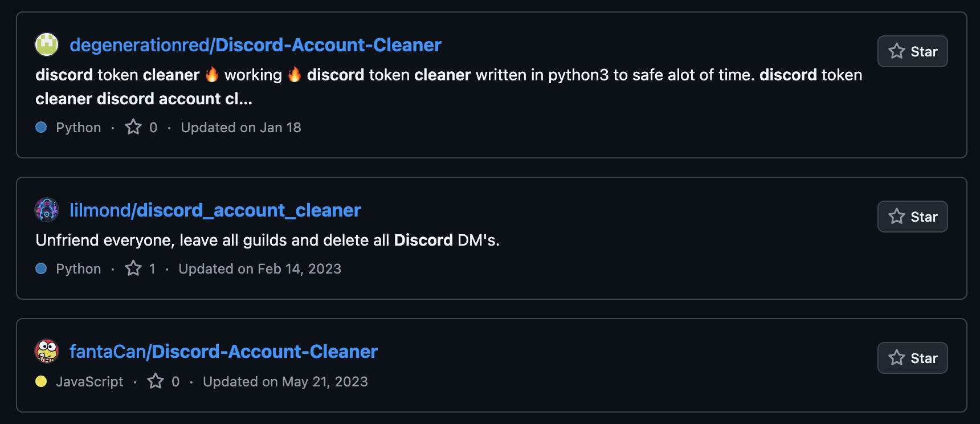This screenshot has height=424, width=980.
Task: Click the lilmond user avatar
Action: click(x=47, y=210)
